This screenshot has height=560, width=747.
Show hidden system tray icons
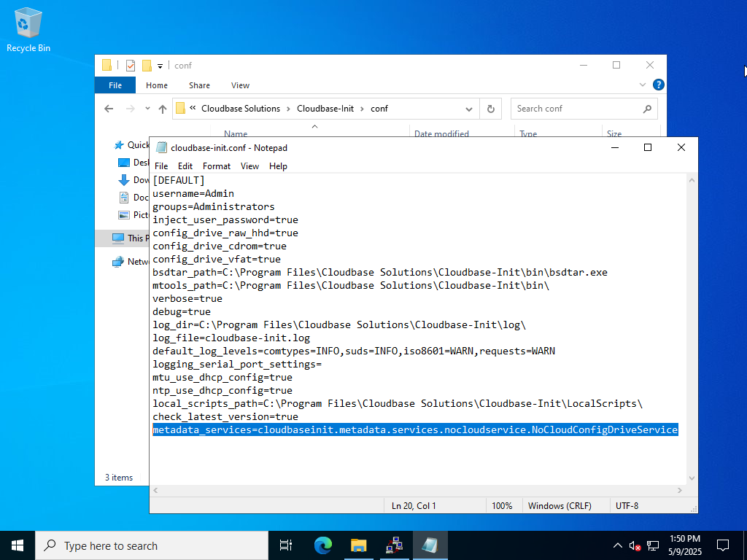pos(617,545)
